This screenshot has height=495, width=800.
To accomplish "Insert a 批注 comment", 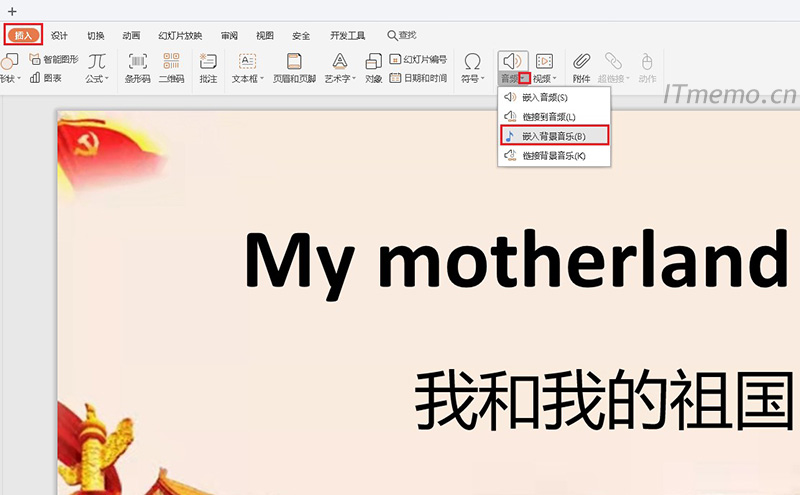I will click(208, 68).
